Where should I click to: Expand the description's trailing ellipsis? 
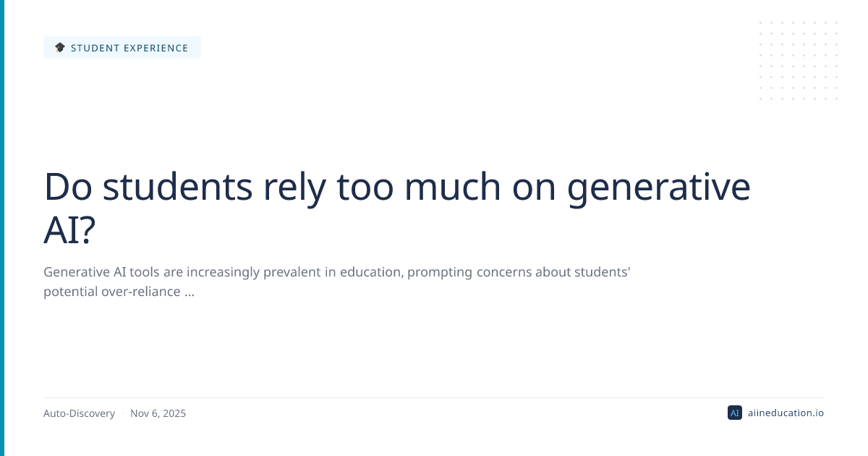(x=190, y=292)
